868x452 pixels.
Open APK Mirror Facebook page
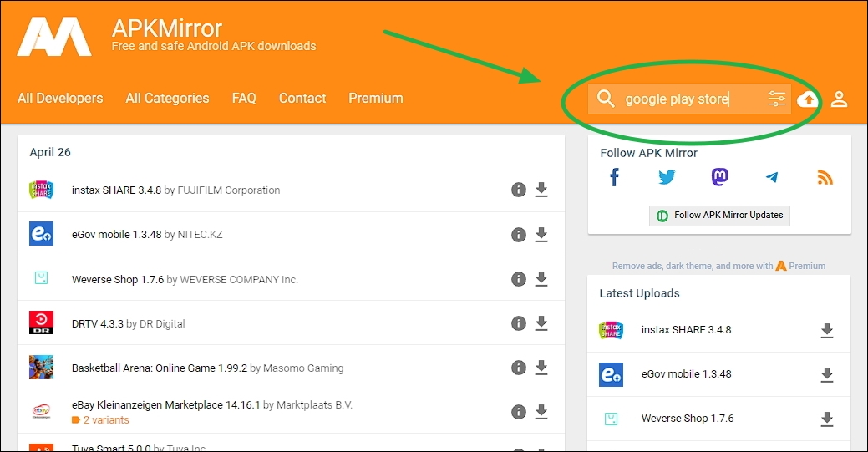click(615, 177)
